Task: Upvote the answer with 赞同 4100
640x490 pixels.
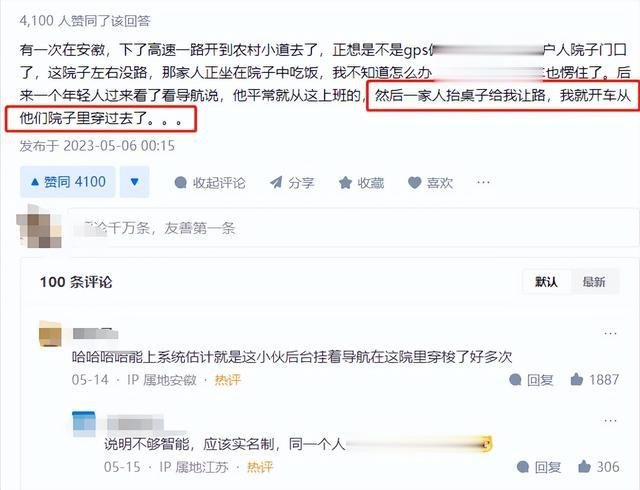Action: (68, 182)
